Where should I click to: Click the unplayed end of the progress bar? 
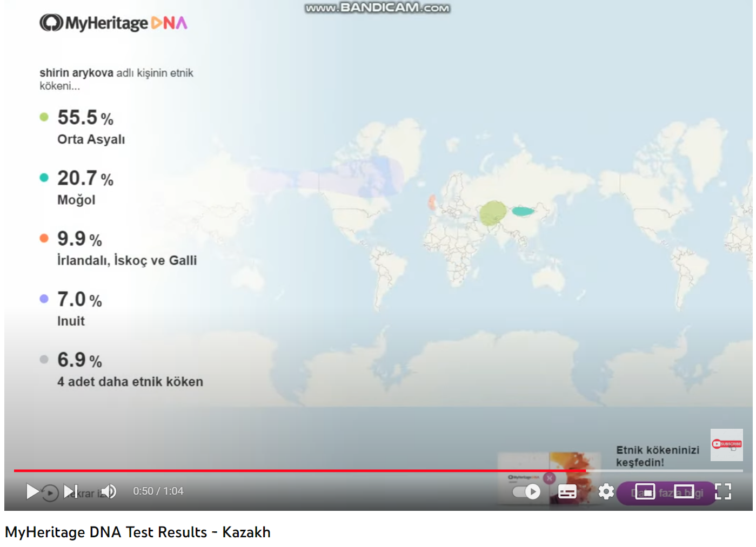click(665, 471)
